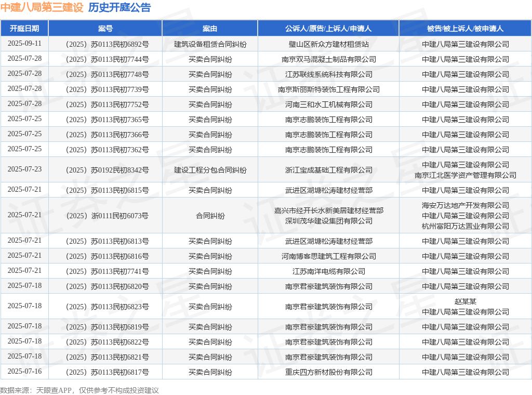Click the 中建八局第三建设 title text
The image size is (532, 395).
coord(42,7)
